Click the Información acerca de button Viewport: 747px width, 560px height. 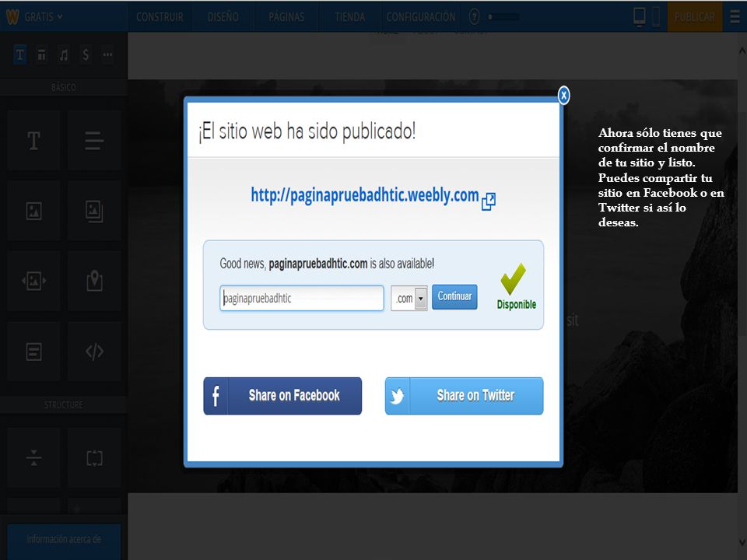point(64,540)
